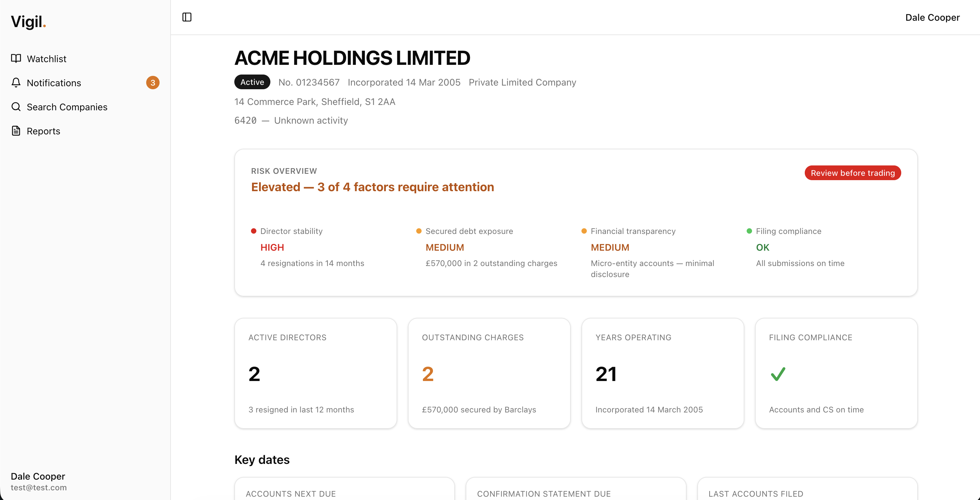Select the Active Directors card

pyautogui.click(x=315, y=373)
